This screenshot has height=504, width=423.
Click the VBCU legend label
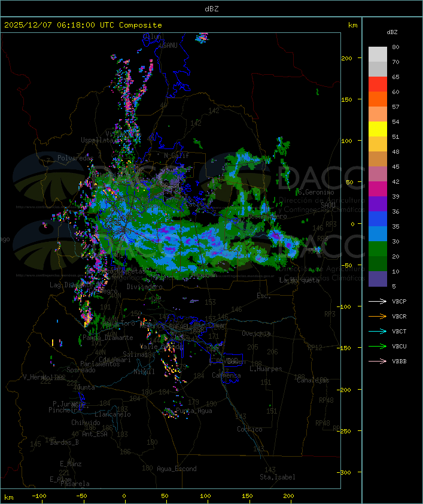[x=399, y=346]
